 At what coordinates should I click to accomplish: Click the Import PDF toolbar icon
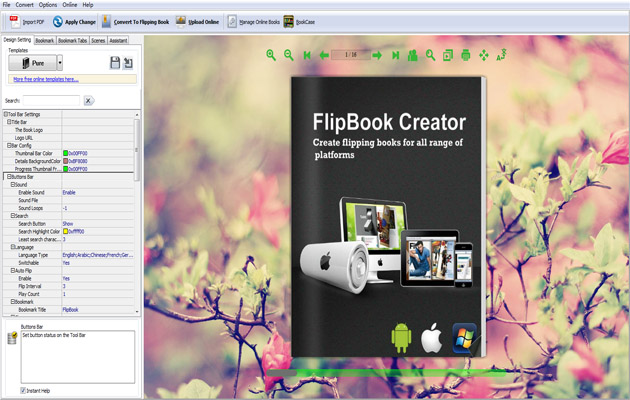[x=15, y=22]
